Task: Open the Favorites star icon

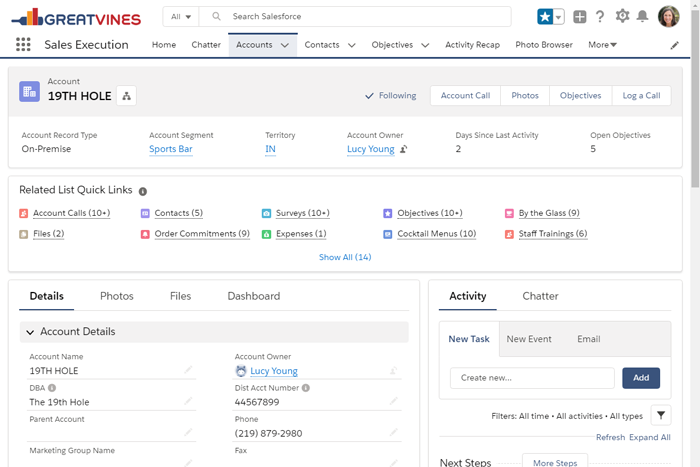Action: pyautogui.click(x=545, y=17)
